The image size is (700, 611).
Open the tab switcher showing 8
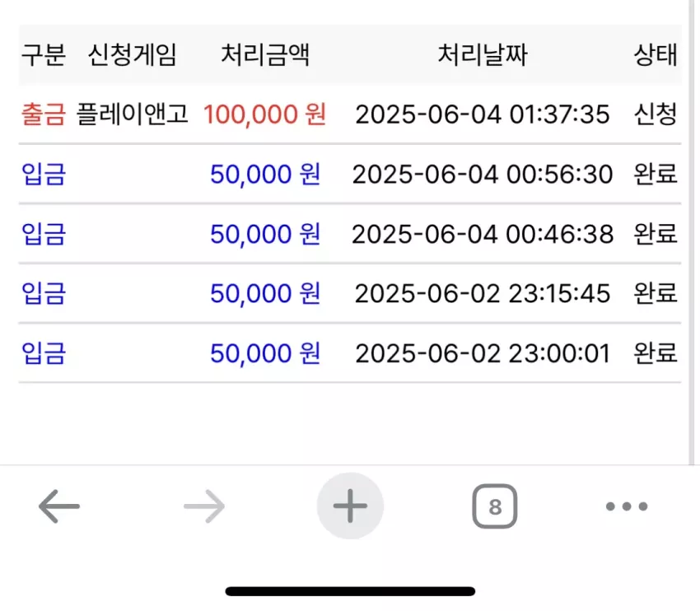point(495,506)
